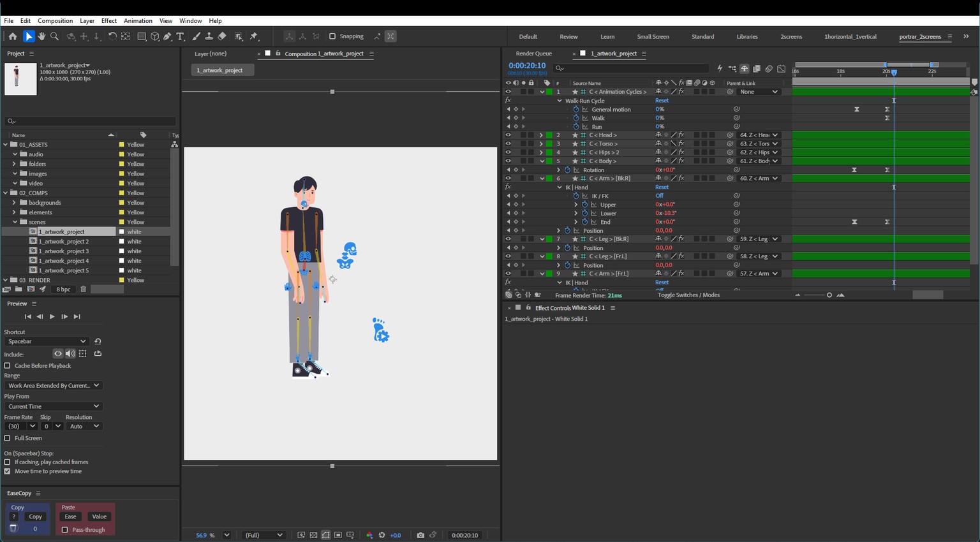This screenshot has height=542, width=980.
Task: Select the Rectangle shape tool
Action: (x=142, y=36)
